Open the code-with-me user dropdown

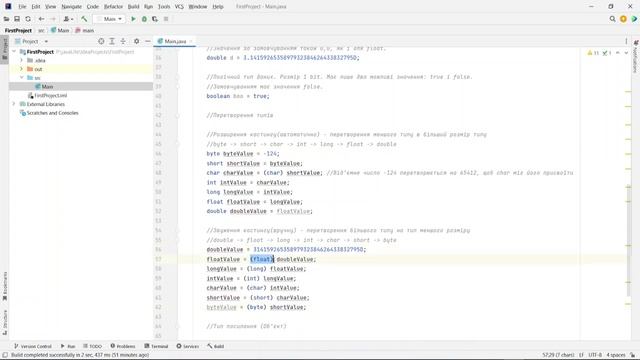click(68, 19)
